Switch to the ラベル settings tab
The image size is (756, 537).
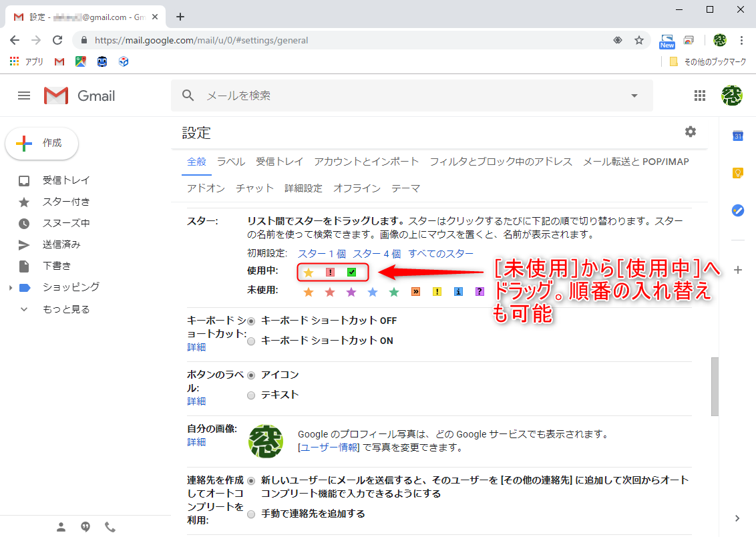pyautogui.click(x=230, y=161)
